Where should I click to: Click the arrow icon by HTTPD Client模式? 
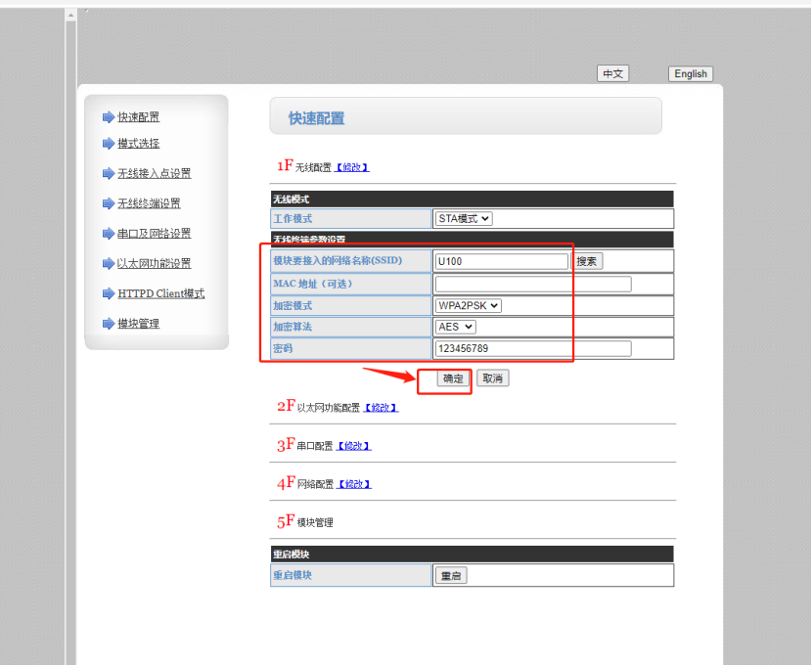(109, 294)
